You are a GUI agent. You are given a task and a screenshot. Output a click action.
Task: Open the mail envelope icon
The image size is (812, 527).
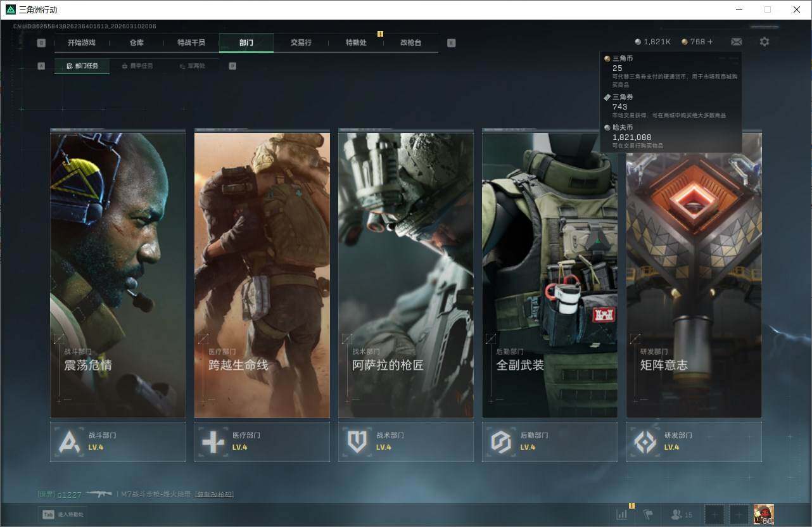[x=737, y=42]
